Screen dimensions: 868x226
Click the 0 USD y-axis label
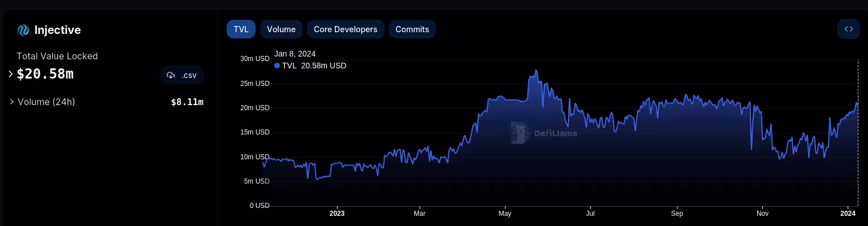coord(260,206)
